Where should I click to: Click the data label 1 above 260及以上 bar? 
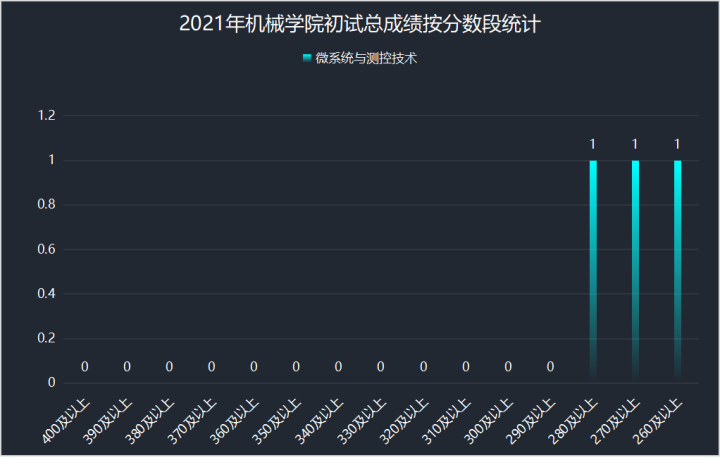(677, 144)
